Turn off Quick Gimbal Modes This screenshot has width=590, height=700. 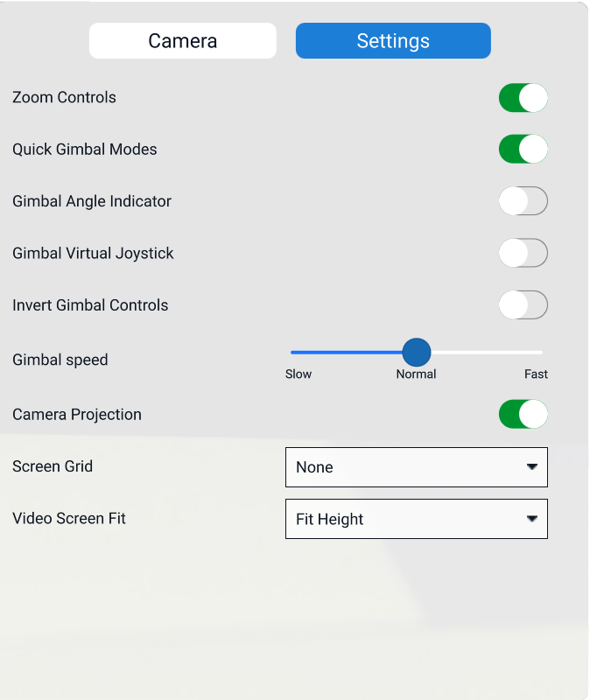pos(523,150)
